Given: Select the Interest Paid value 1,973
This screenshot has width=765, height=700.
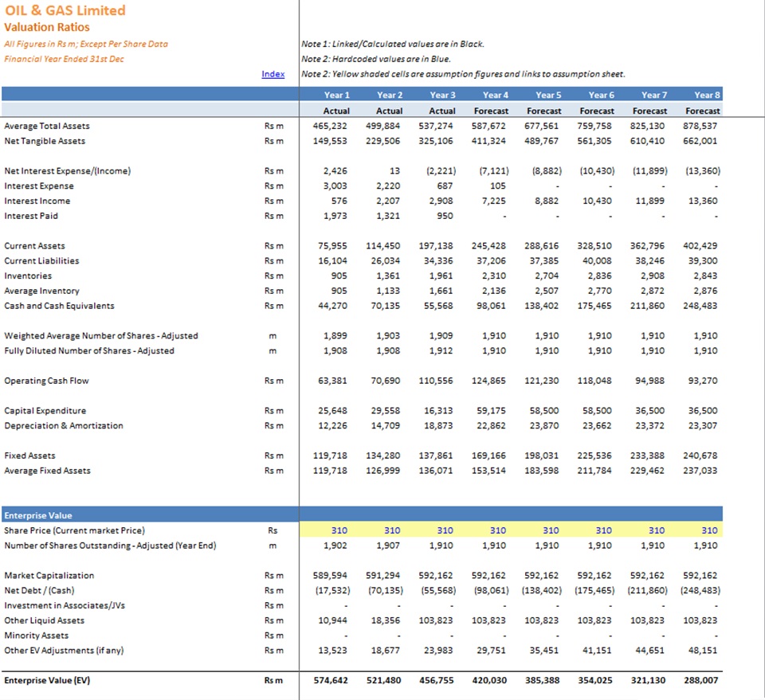Looking at the screenshot, I should [335, 216].
